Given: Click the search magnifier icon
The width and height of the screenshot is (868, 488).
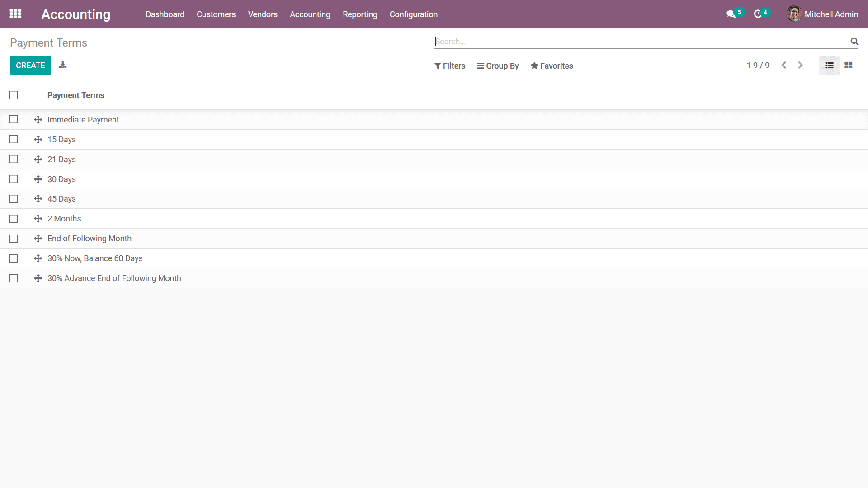Looking at the screenshot, I should pyautogui.click(x=854, y=41).
